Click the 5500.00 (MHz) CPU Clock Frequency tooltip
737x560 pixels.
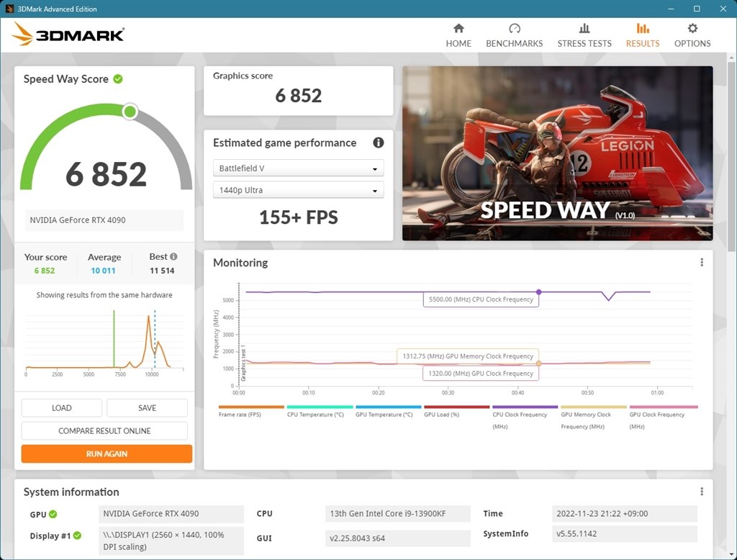point(481,299)
